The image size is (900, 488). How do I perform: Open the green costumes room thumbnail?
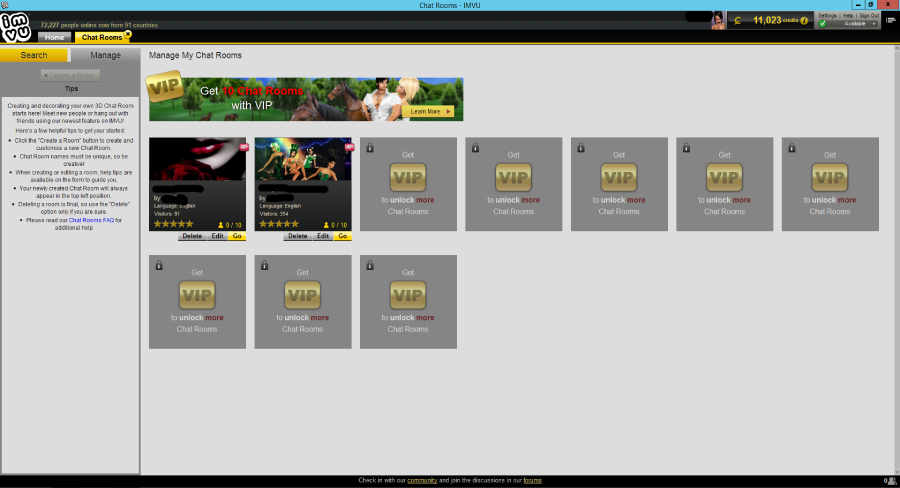point(303,159)
